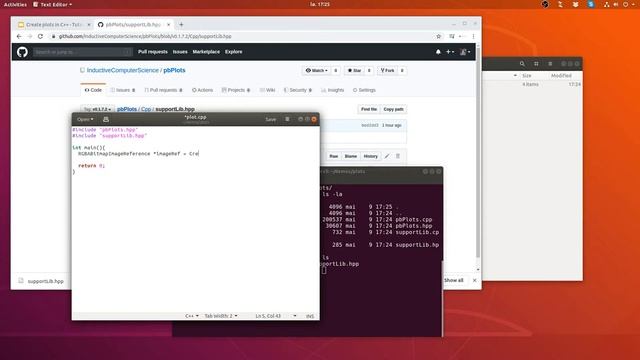Open the Tag v0.1.7.2 branch selector
The width and height of the screenshot is (640, 360).
pyautogui.click(x=98, y=109)
